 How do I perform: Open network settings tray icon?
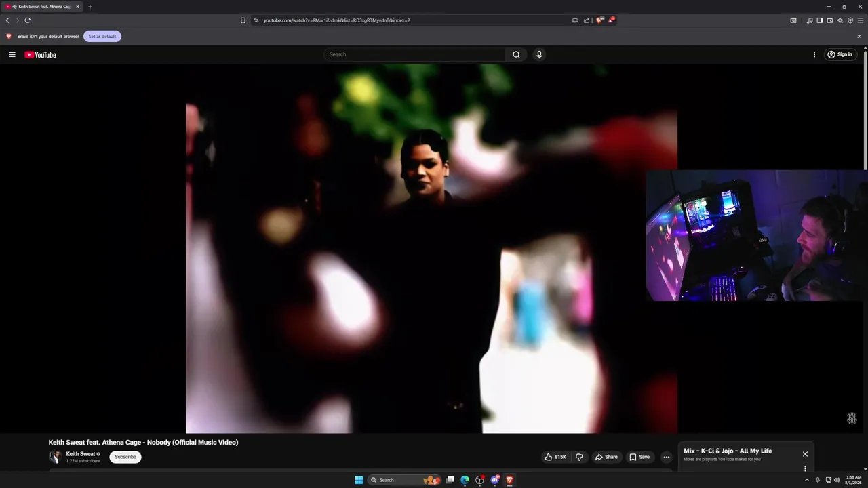click(x=828, y=480)
